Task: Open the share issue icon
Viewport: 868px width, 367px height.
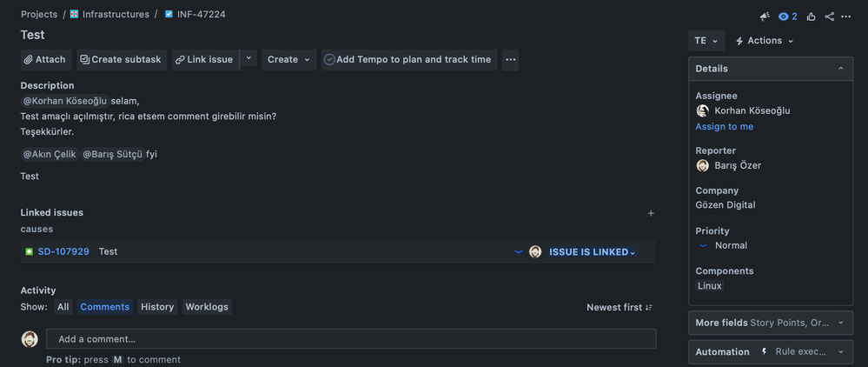Action: (829, 17)
